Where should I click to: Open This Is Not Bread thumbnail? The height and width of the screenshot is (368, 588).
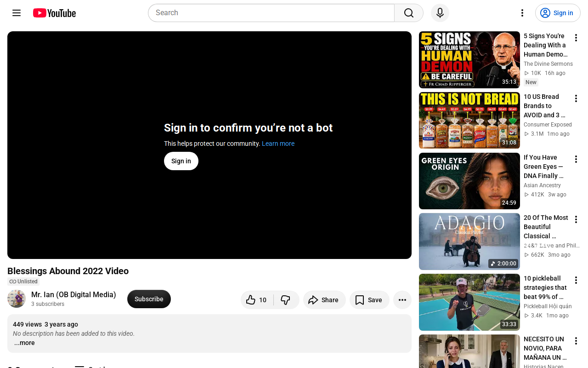(469, 121)
